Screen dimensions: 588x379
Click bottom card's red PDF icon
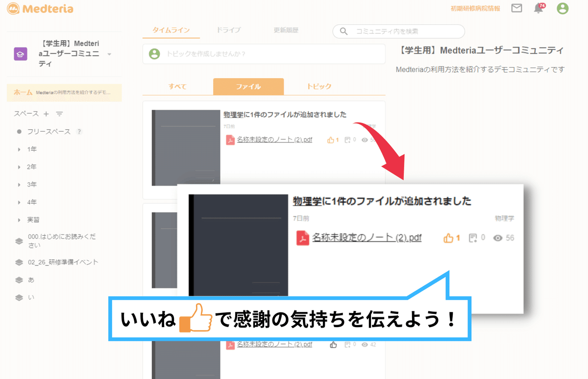coord(230,345)
